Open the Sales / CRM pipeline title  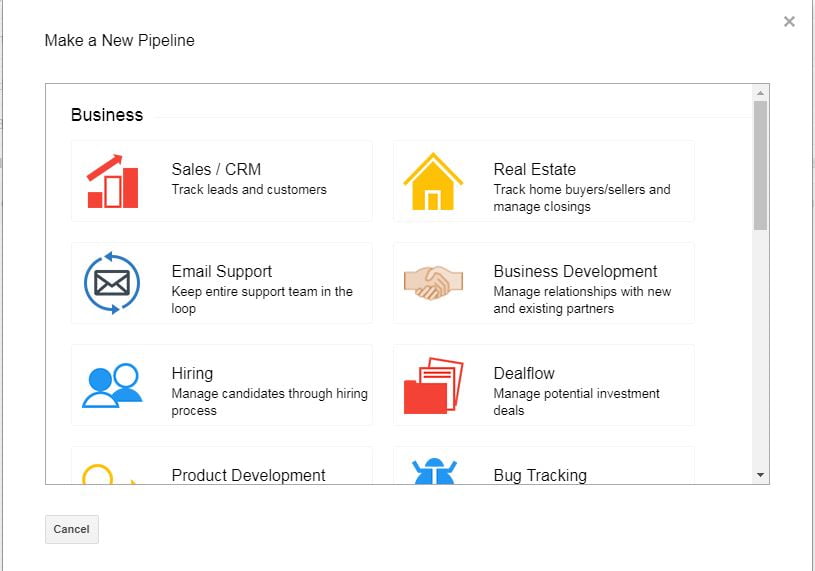216,169
